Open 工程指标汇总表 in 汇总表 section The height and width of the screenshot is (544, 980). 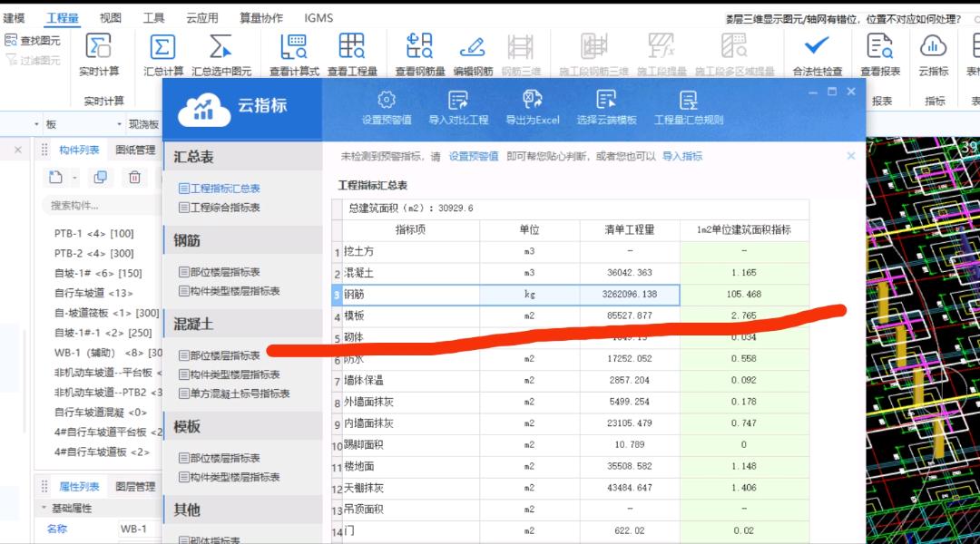point(220,189)
